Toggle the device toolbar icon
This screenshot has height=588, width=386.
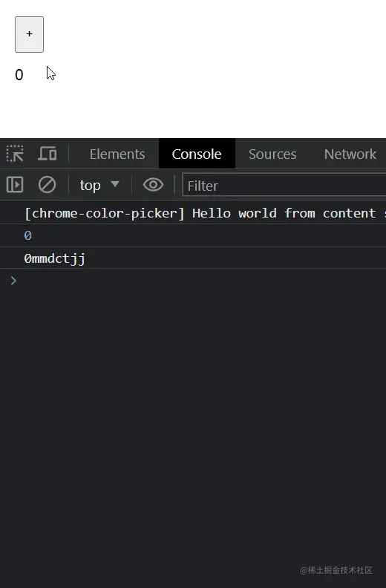(48, 154)
